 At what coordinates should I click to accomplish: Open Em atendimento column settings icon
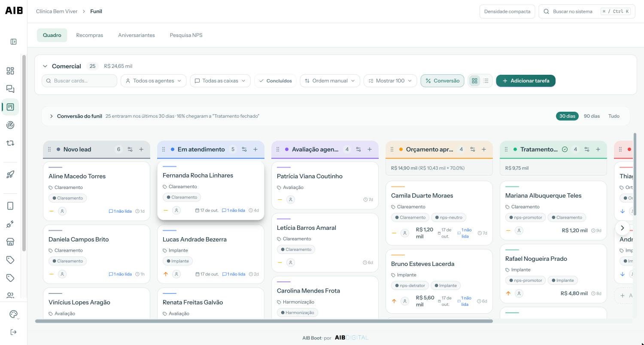[244, 150]
